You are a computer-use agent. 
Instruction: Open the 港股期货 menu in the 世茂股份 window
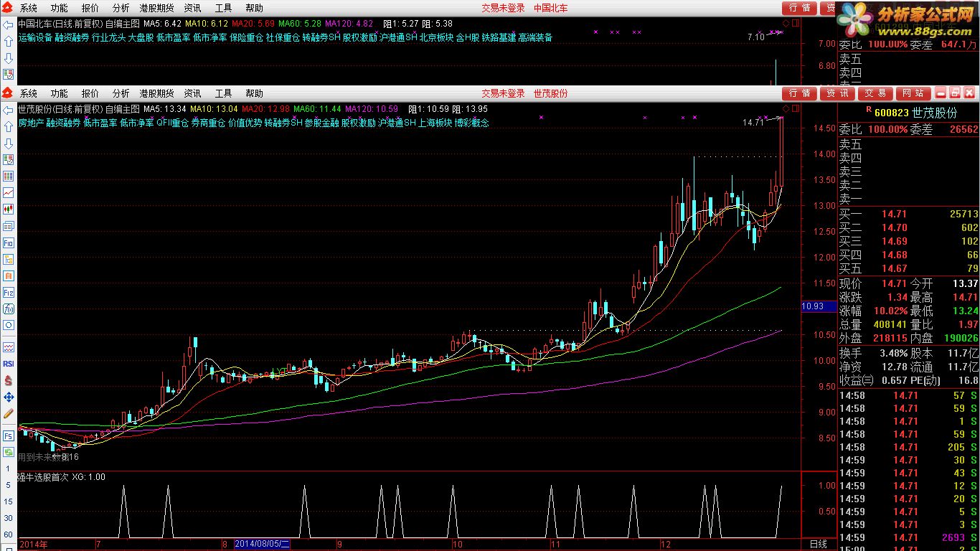pyautogui.click(x=157, y=93)
